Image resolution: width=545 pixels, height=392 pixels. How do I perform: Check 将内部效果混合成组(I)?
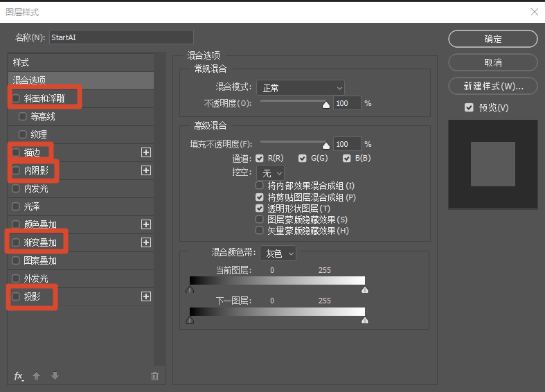(x=259, y=185)
